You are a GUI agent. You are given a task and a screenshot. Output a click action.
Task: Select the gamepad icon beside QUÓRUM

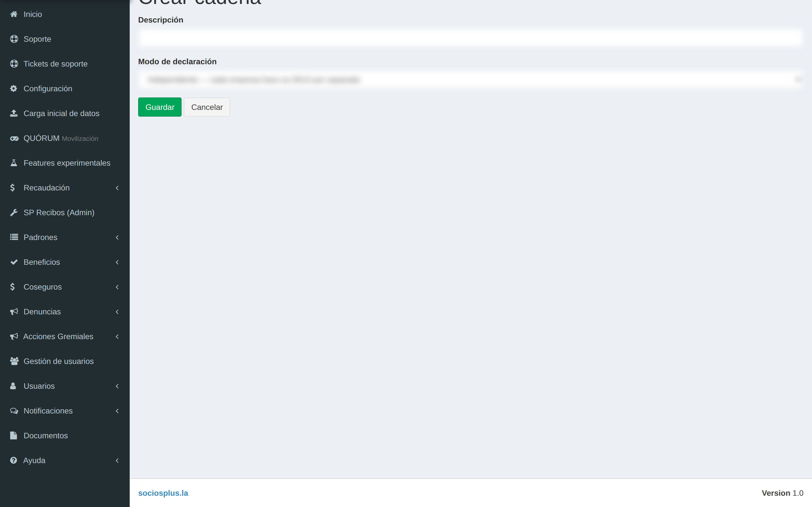[14, 138]
